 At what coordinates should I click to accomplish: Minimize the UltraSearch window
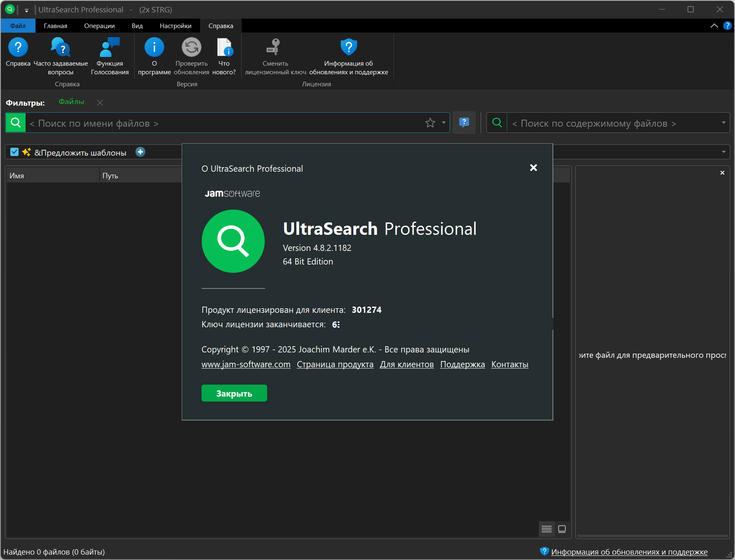[x=662, y=9]
